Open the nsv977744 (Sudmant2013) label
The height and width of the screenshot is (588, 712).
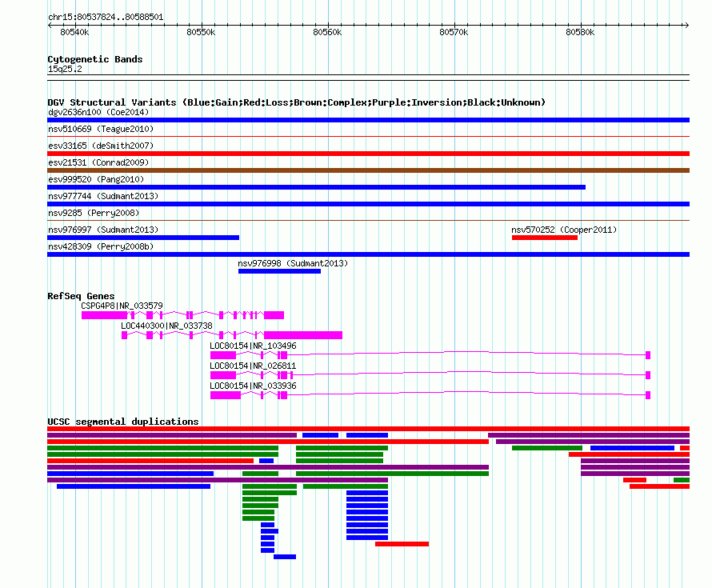pyautogui.click(x=103, y=196)
